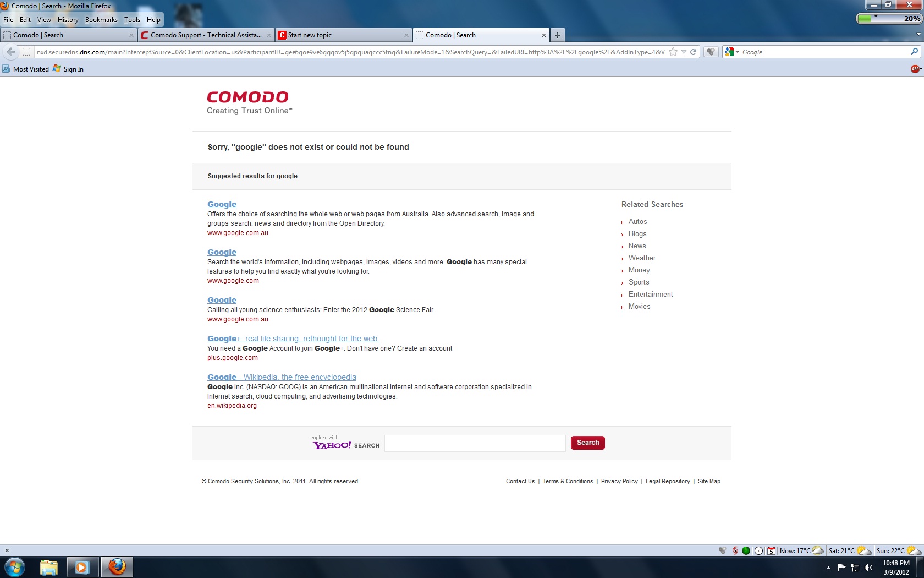The image size is (924, 578).
Task: Open the View menu
Action: (44, 20)
